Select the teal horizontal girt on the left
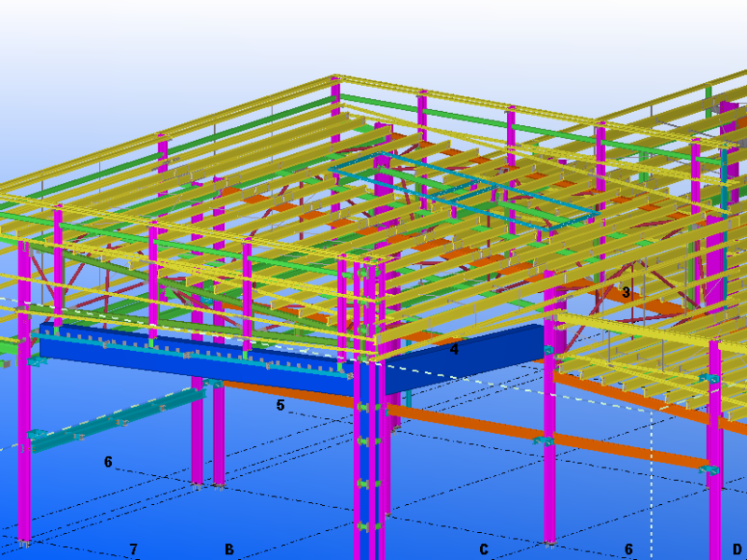 117,421
